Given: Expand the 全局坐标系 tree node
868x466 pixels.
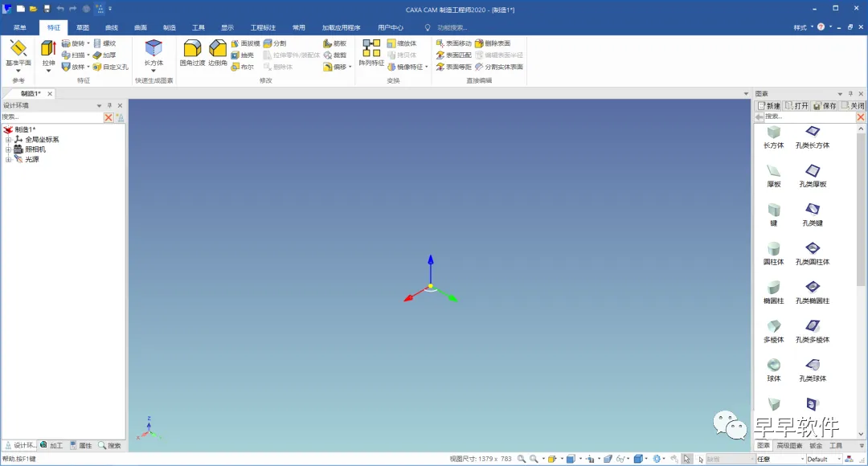Looking at the screenshot, I should tap(8, 140).
